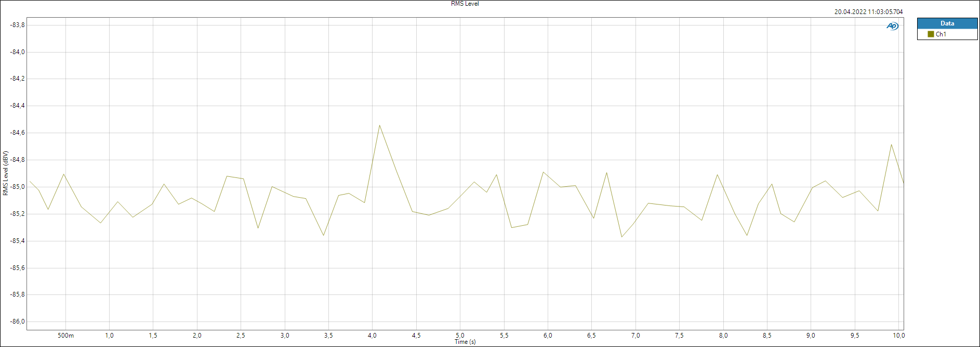Screen dimensions: 980x347
Task: Click the 3,5 x-axis tick label
Action: click(328, 336)
